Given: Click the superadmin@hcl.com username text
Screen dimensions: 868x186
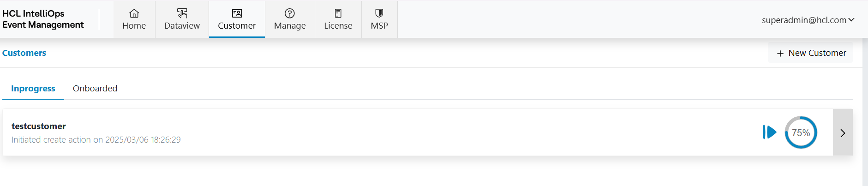Looking at the screenshot, I should [x=804, y=20].
